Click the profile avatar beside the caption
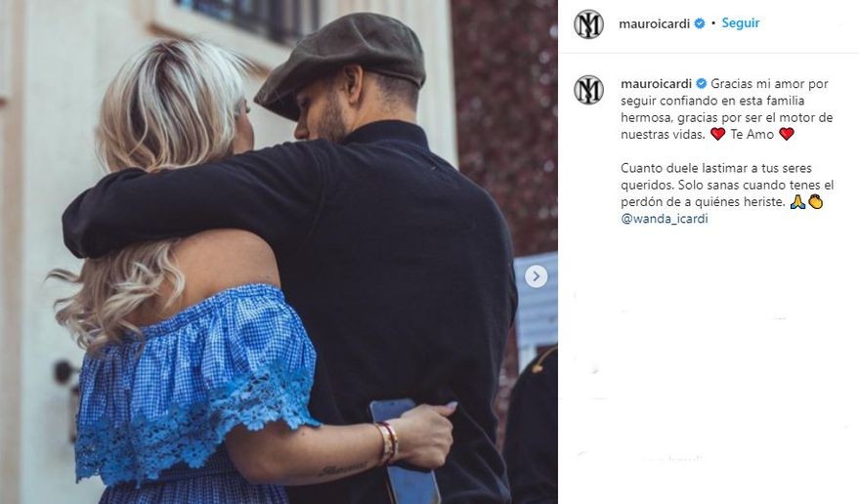The height and width of the screenshot is (504, 859). (x=588, y=90)
